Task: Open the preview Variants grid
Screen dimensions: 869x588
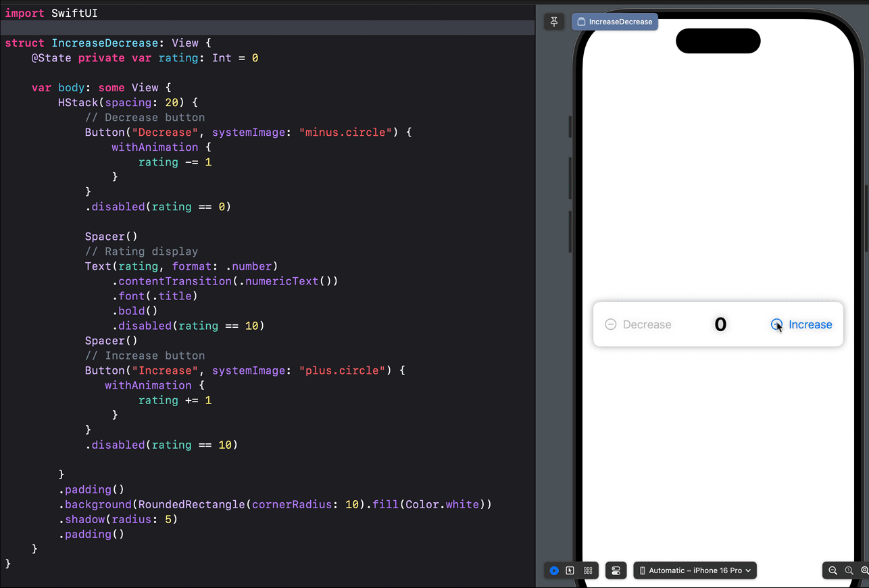Action: (x=588, y=570)
